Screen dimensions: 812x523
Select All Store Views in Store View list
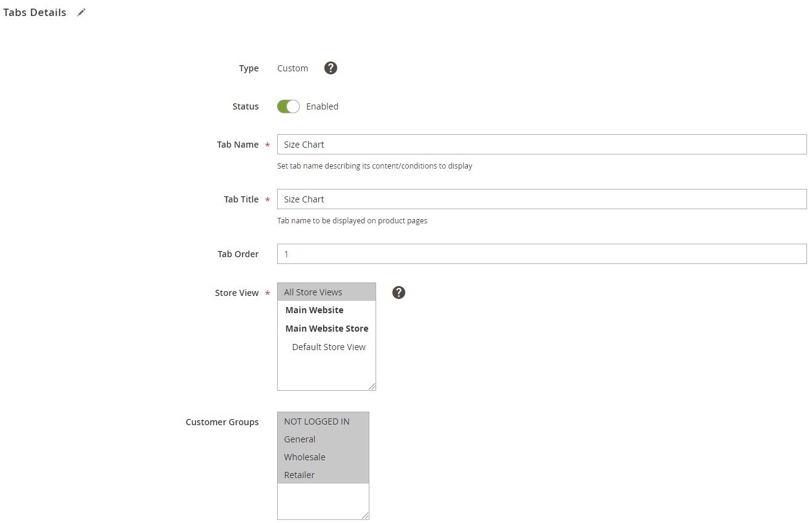click(x=326, y=292)
